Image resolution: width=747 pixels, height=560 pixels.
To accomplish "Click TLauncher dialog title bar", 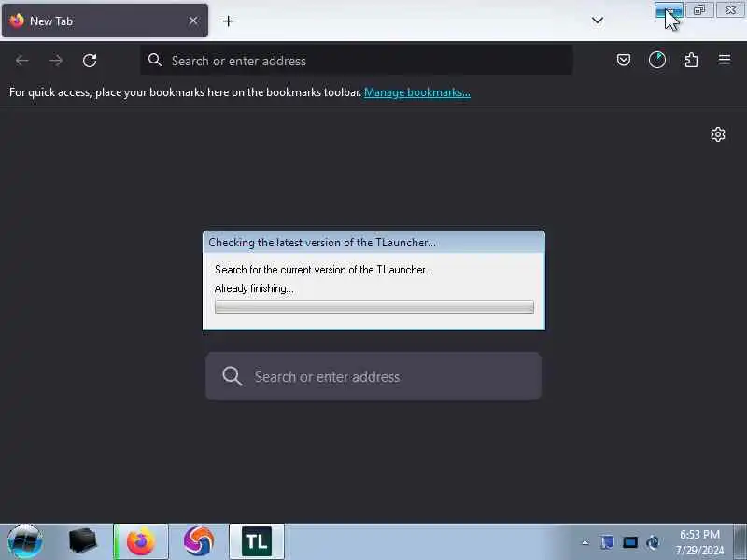I will (374, 243).
